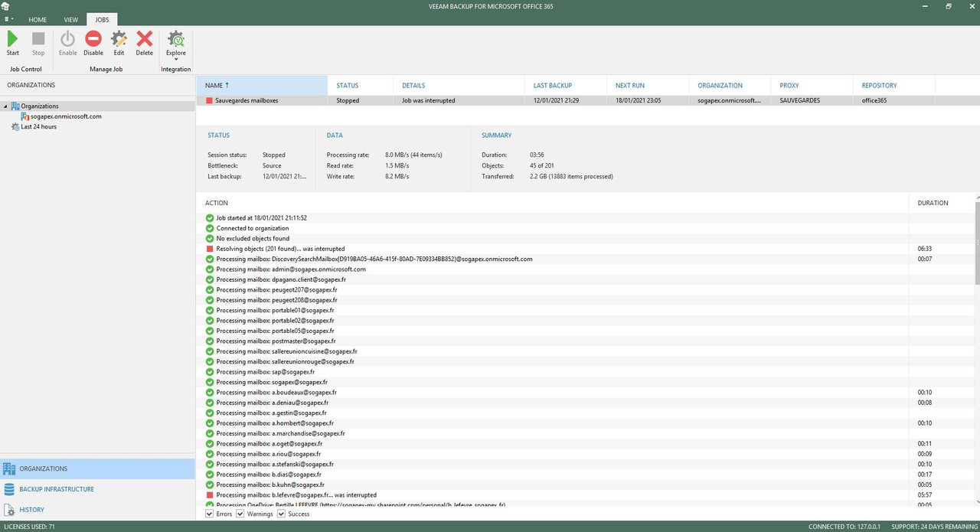Image resolution: width=980 pixels, height=532 pixels.
Task: Switch to the HOME tab
Action: (x=38, y=19)
